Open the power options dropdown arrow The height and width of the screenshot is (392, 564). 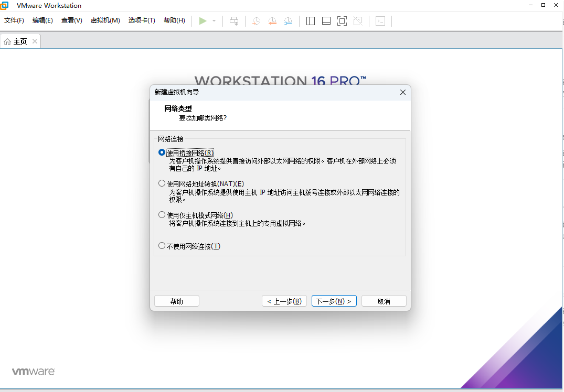tap(214, 21)
